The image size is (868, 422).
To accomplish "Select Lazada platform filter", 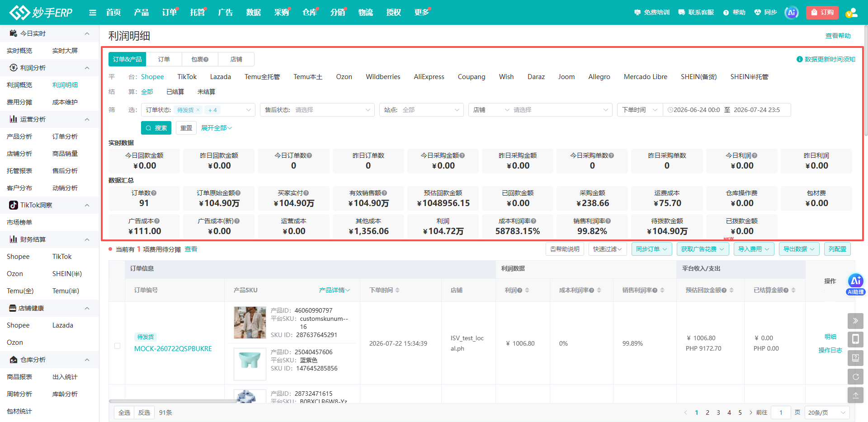I will [x=220, y=77].
